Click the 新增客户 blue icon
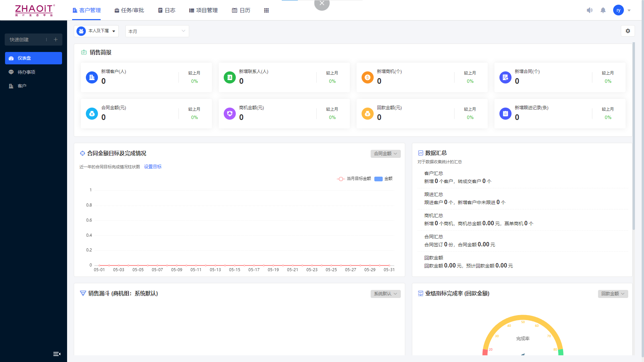 [x=92, y=77]
